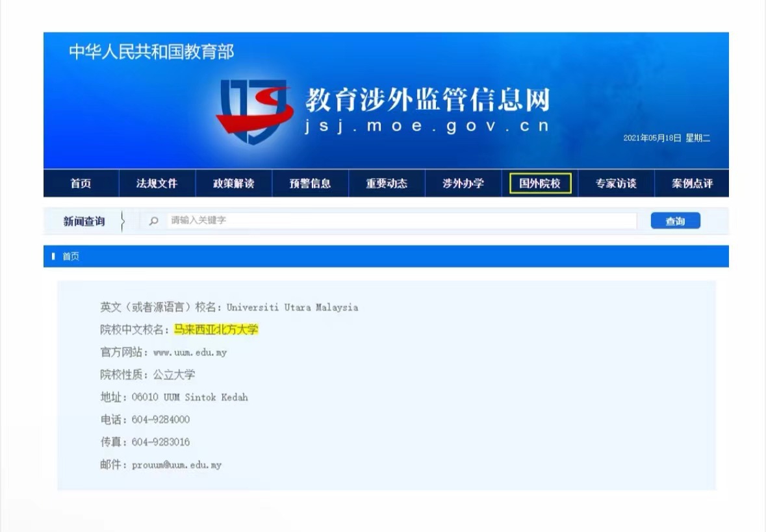
Task: Open the 案例点评 navigation tab
Action: 692,183
